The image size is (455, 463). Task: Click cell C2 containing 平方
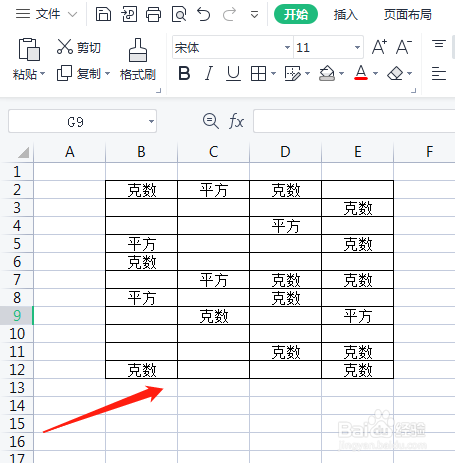[213, 190]
